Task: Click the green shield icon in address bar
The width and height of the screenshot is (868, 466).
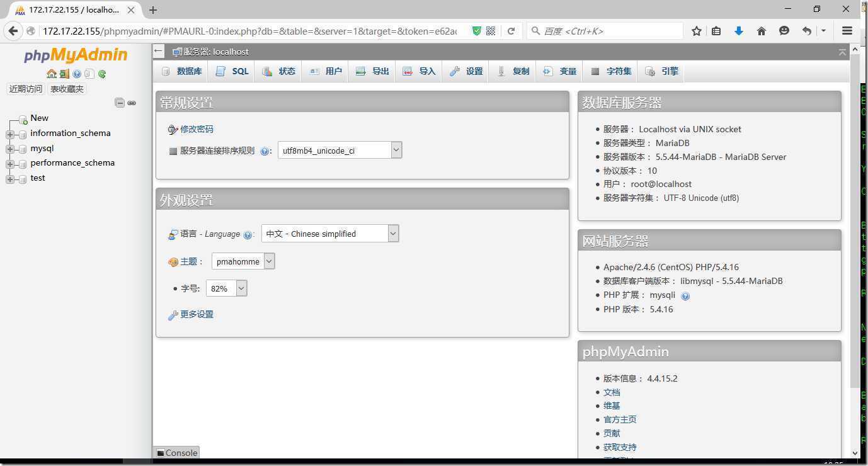Action: (x=477, y=31)
